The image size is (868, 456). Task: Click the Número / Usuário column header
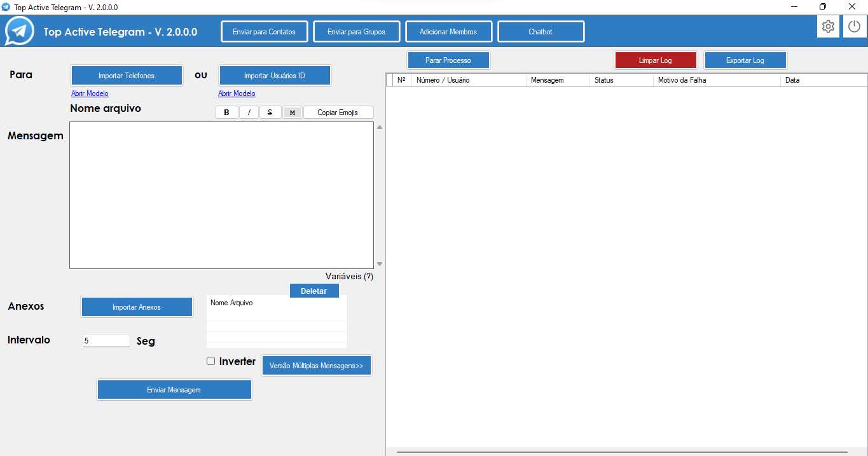(x=469, y=80)
